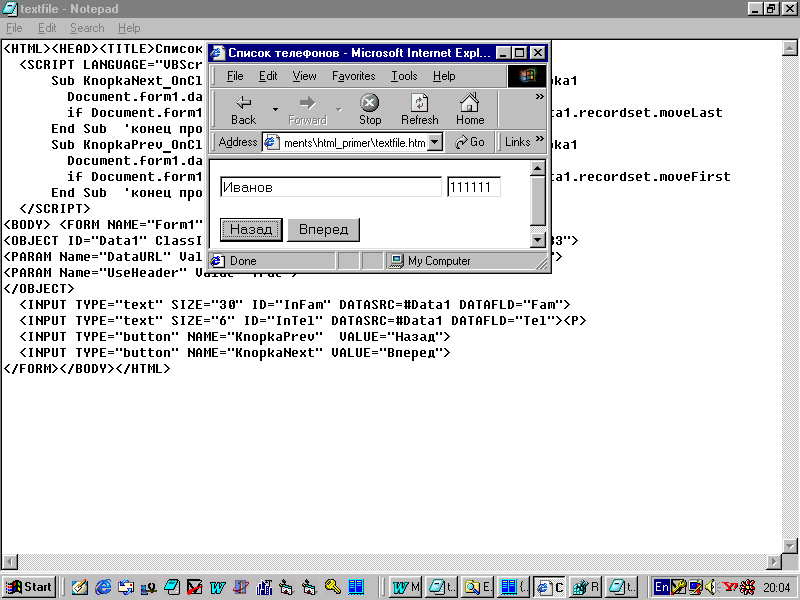Click Notepad horizontal scrollbar right arrow

tap(774, 562)
